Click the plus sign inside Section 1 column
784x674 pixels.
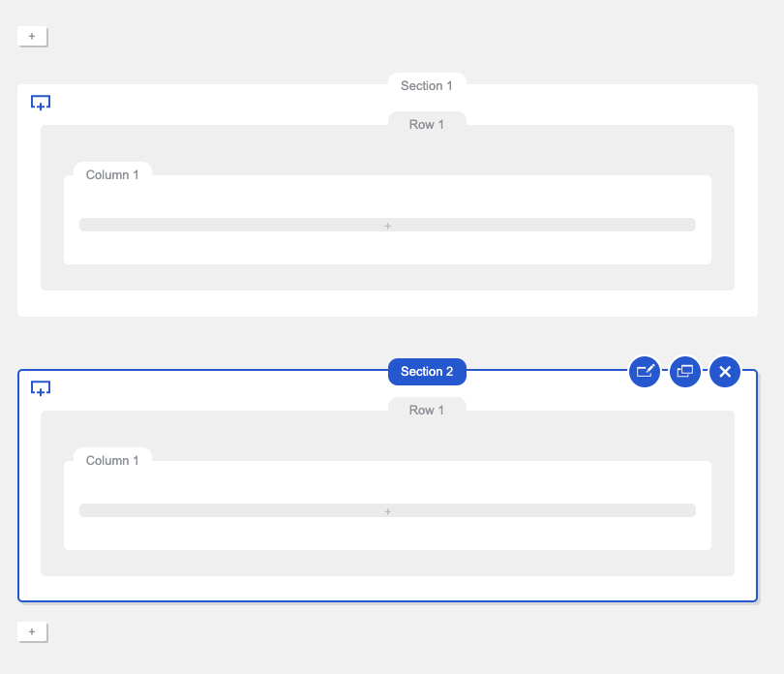tap(387, 227)
